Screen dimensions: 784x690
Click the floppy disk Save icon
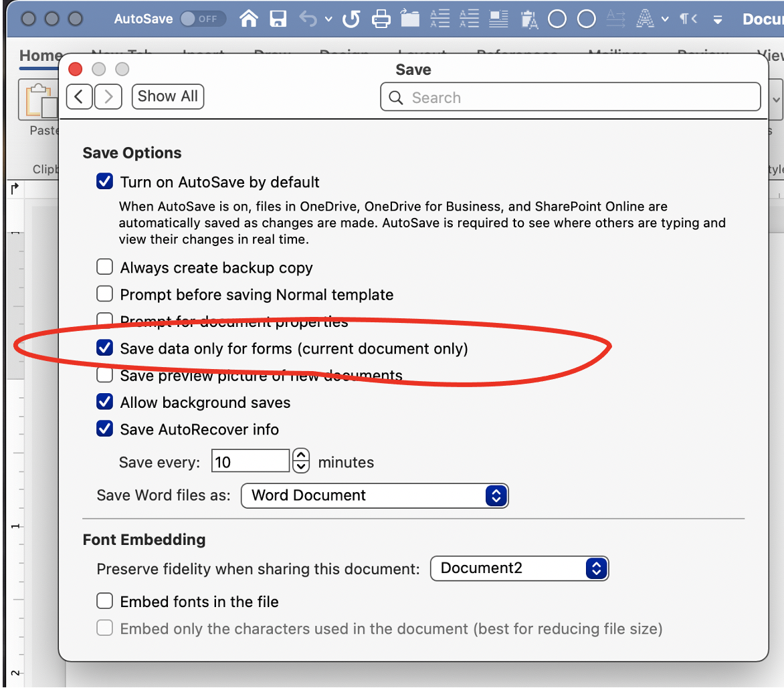point(278,19)
